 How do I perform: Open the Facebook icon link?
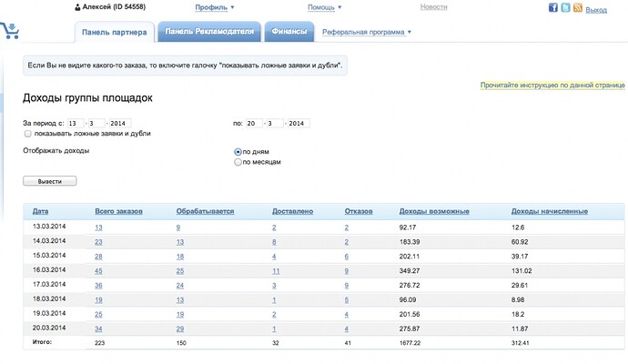pyautogui.click(x=553, y=7)
